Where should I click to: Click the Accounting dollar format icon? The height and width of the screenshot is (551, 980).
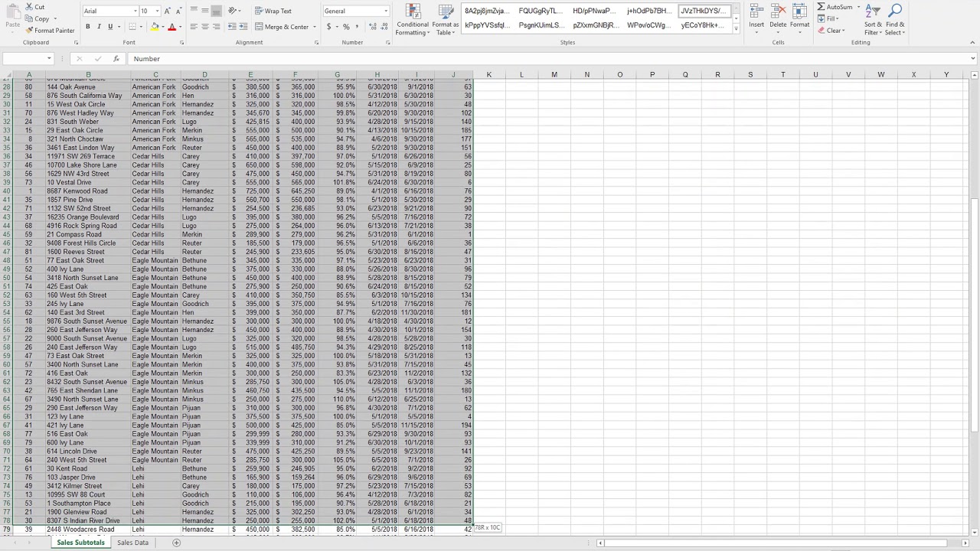click(328, 27)
